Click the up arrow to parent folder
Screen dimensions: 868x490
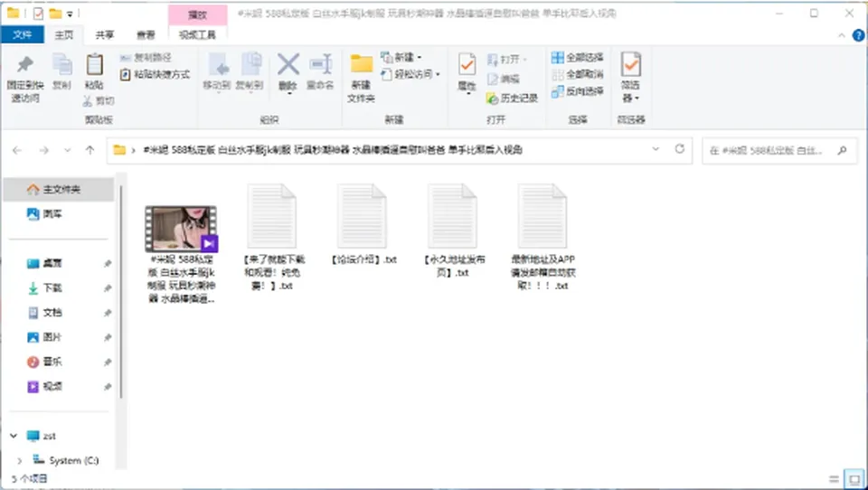[x=90, y=150]
